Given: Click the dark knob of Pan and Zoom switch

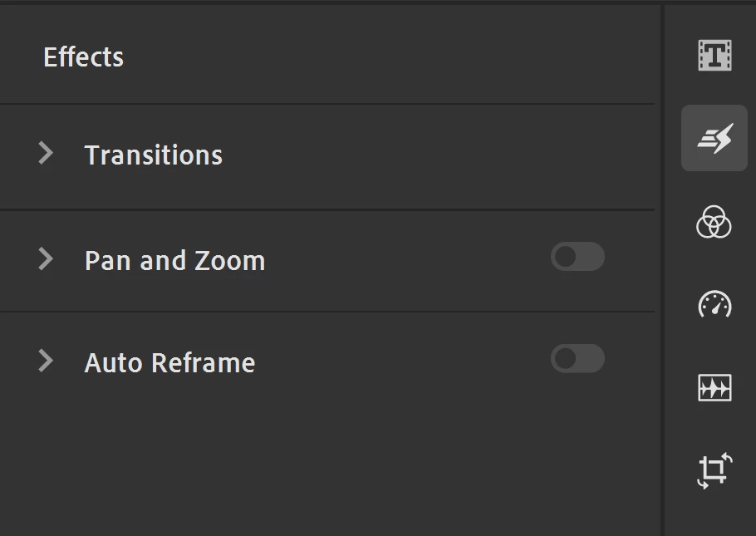Looking at the screenshot, I should point(566,257).
